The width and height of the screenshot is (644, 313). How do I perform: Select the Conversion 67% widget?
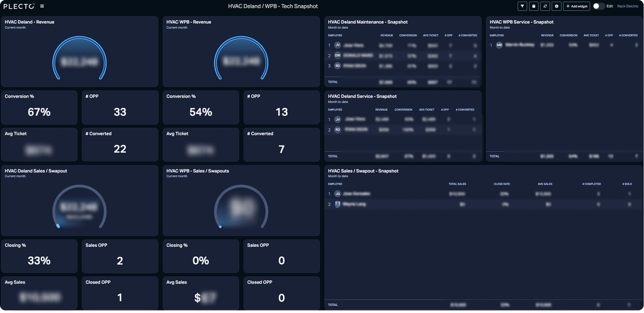pyautogui.click(x=39, y=108)
